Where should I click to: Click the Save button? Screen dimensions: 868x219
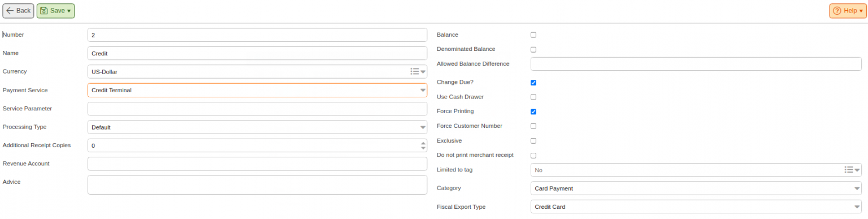pyautogui.click(x=55, y=11)
